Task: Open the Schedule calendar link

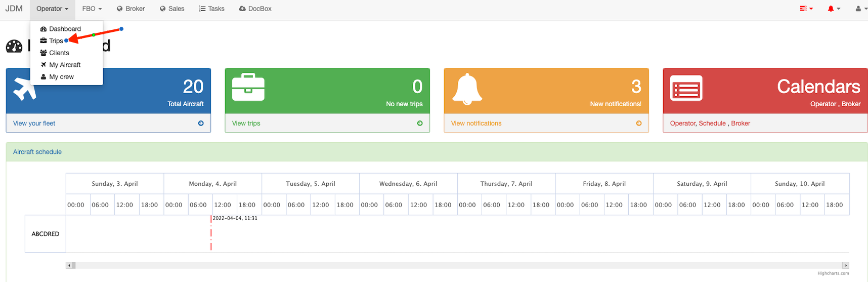Action: click(x=712, y=123)
